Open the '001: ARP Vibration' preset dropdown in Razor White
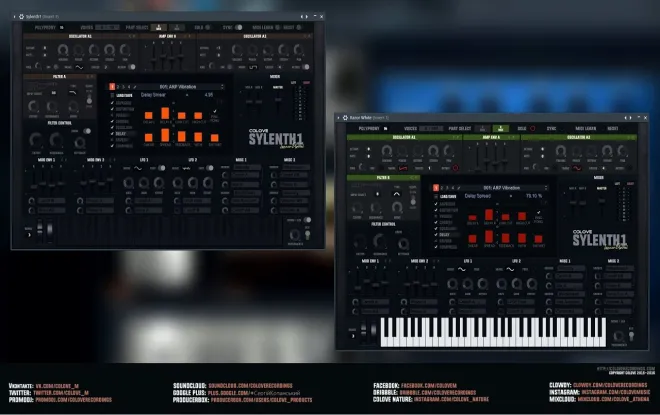Screen dimensions: 660x415 tap(501, 188)
